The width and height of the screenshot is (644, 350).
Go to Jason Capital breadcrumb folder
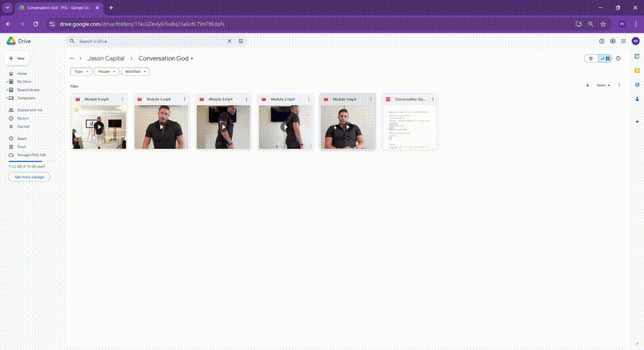106,58
